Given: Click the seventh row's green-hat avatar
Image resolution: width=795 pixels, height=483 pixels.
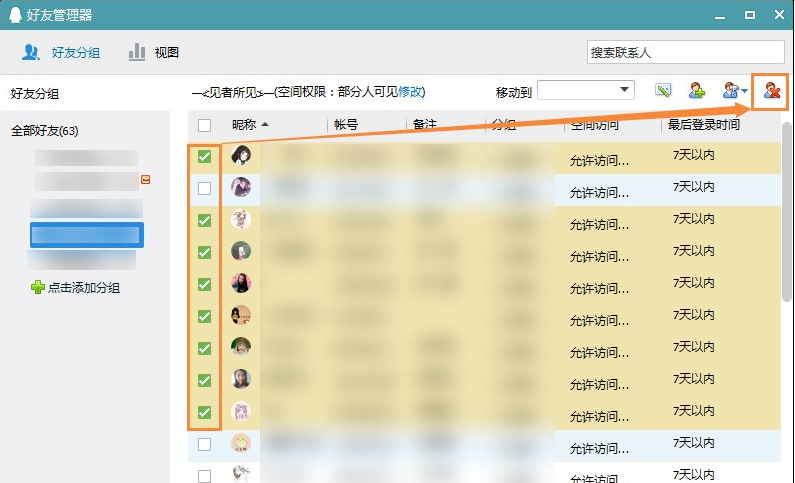Looking at the screenshot, I should [x=241, y=347].
